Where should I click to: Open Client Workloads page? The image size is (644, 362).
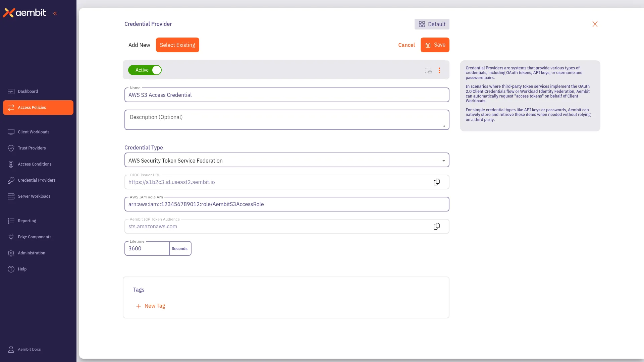38,132
